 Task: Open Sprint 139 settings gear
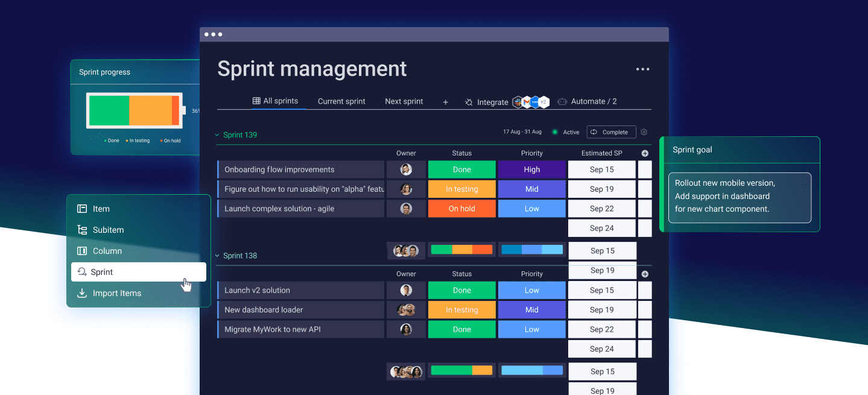click(x=644, y=132)
